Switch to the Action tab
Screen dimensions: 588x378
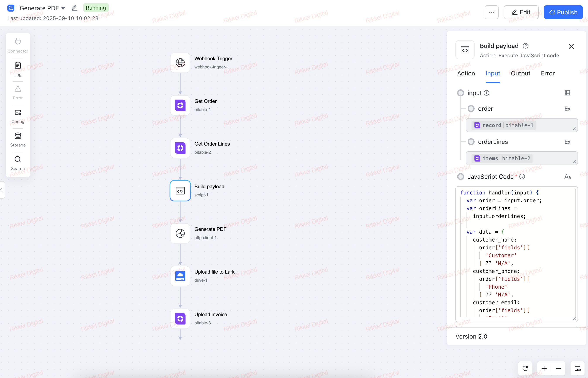(466, 73)
